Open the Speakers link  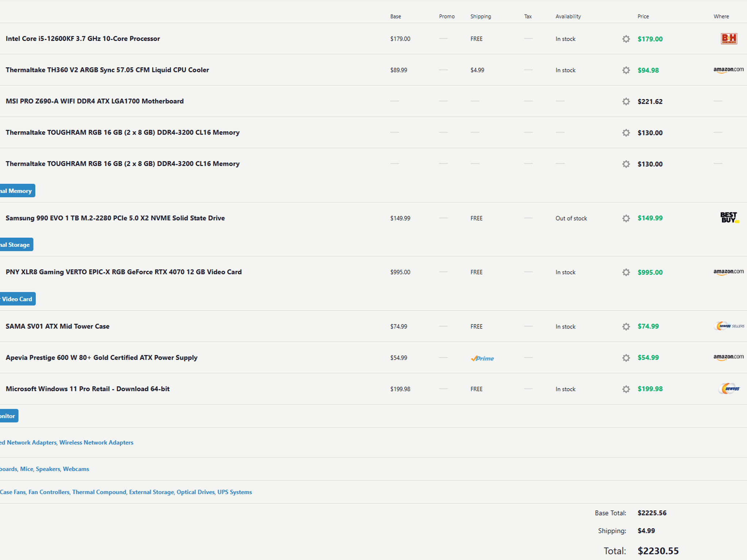48,469
